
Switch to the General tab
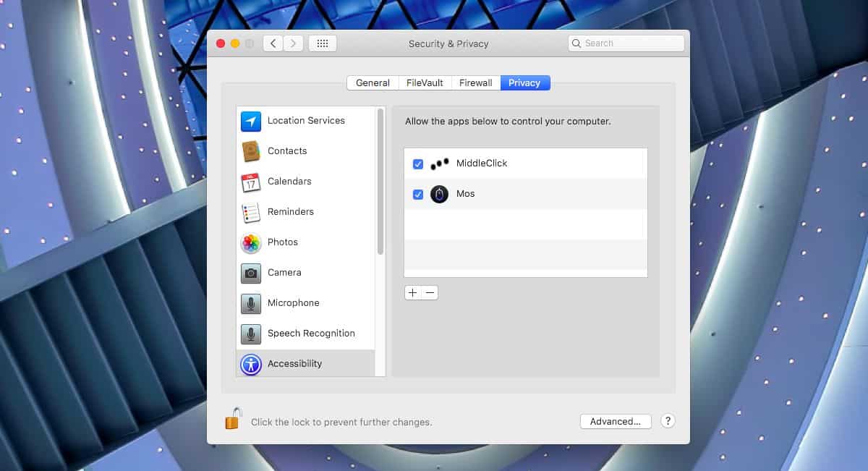pos(373,82)
